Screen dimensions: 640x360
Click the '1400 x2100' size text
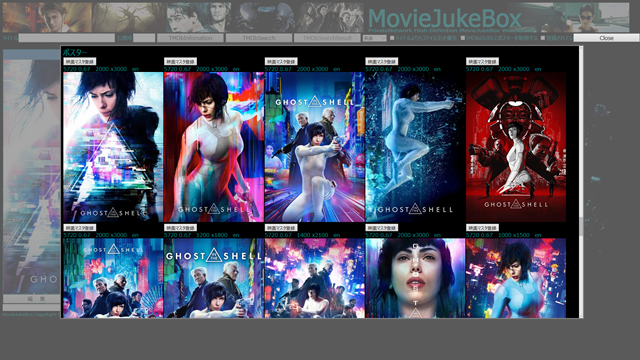point(313,235)
